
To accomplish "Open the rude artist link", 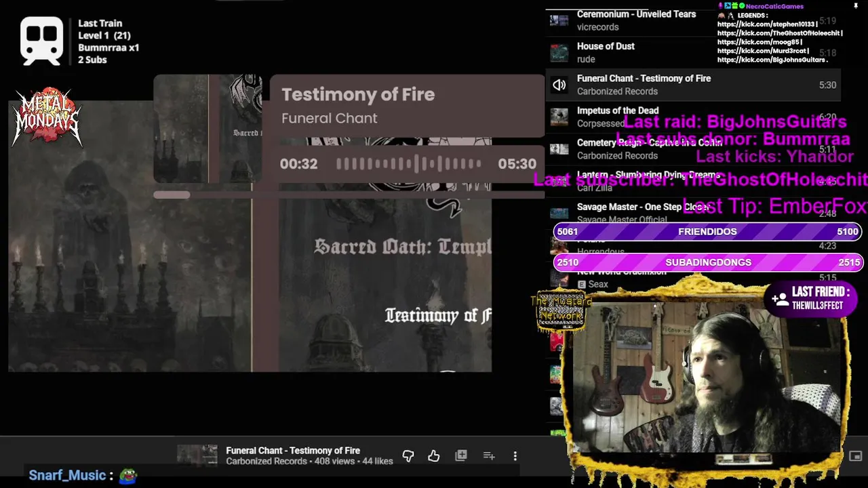I will point(586,59).
